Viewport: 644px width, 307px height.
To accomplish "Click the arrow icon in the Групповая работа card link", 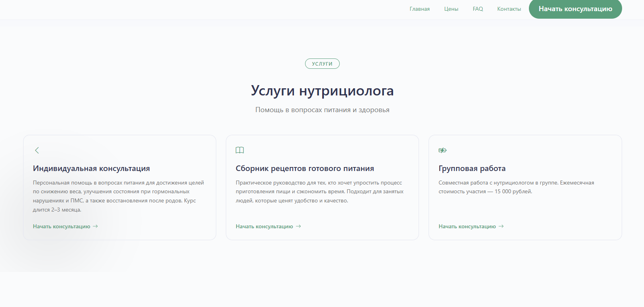I will 501,226.
